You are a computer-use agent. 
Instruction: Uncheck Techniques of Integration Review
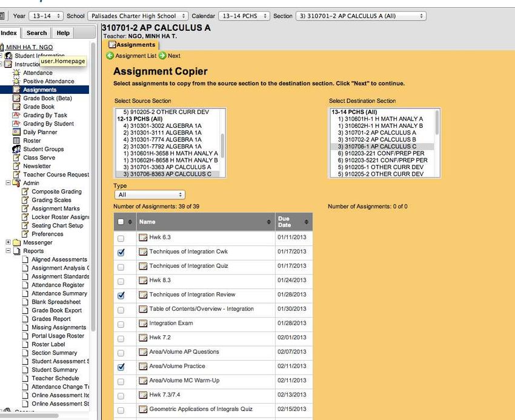(121, 295)
